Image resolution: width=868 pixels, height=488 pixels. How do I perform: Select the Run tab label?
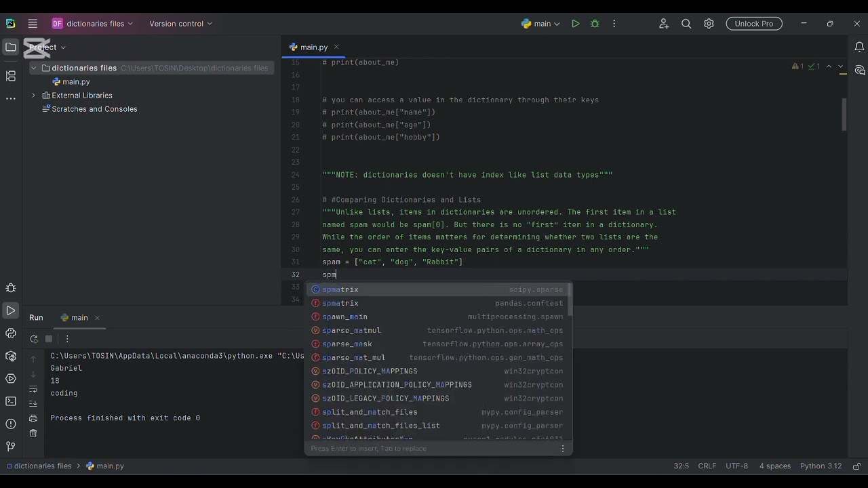(x=36, y=318)
